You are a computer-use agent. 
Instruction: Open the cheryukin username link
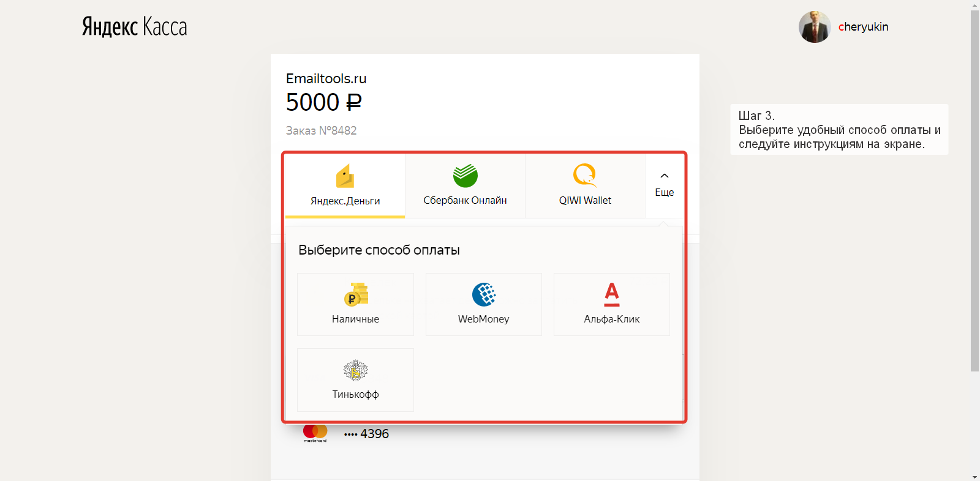point(863,27)
